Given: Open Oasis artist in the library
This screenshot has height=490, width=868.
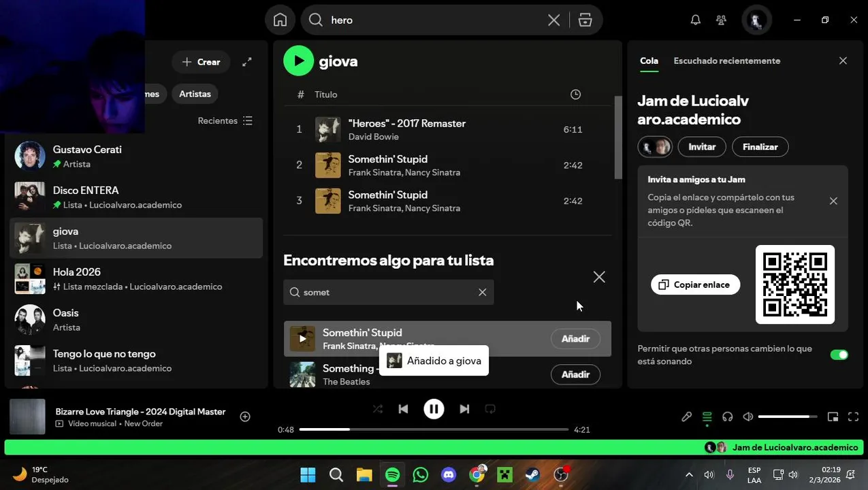Looking at the screenshot, I should coord(136,320).
